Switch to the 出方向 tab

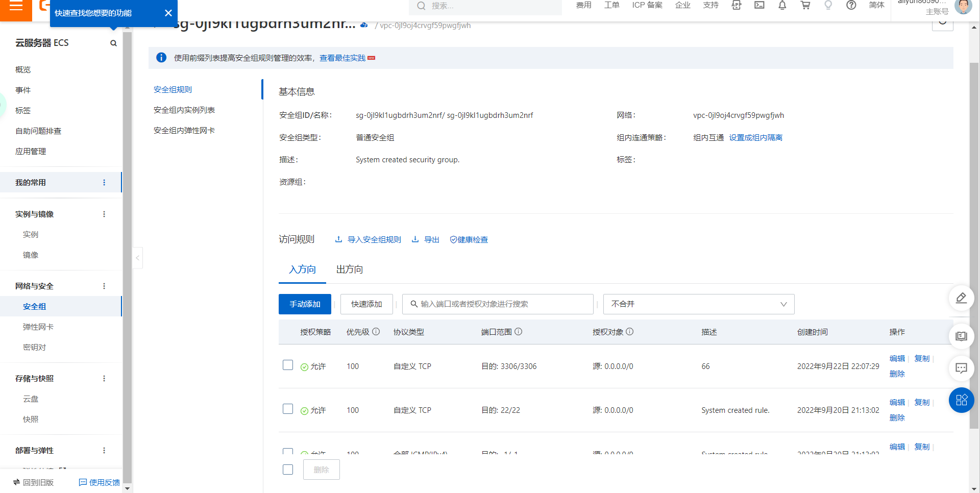pyautogui.click(x=350, y=269)
